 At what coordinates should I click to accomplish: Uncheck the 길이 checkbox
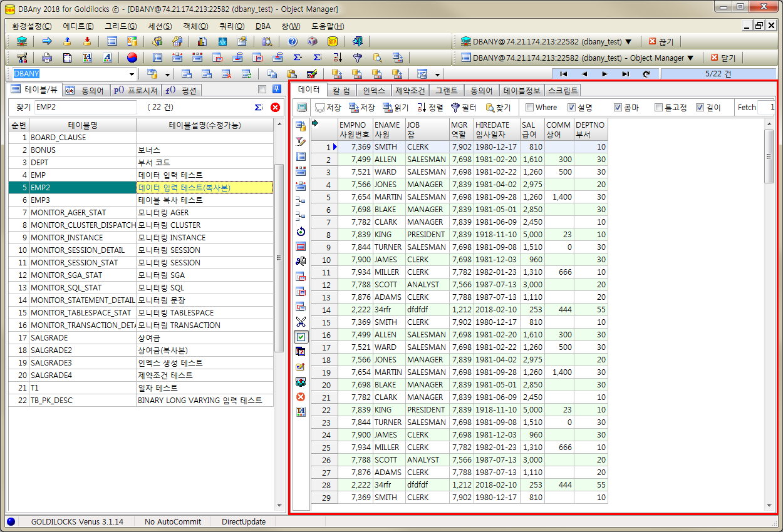[700, 108]
